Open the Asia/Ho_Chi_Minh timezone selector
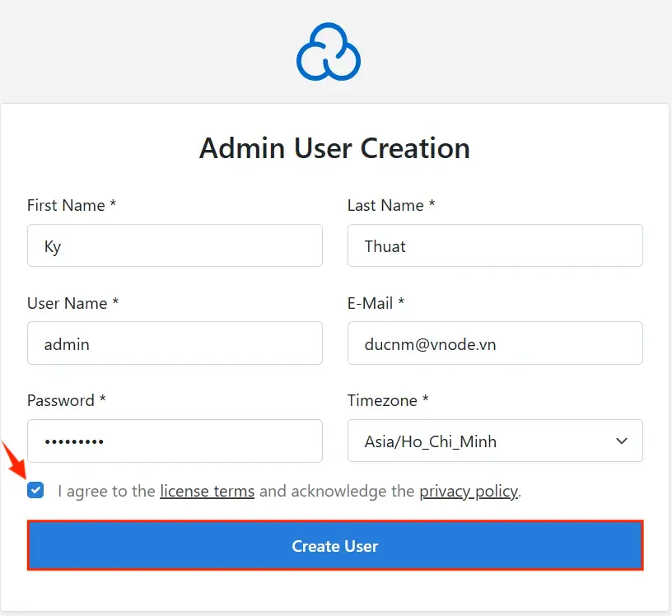 pyautogui.click(x=494, y=441)
